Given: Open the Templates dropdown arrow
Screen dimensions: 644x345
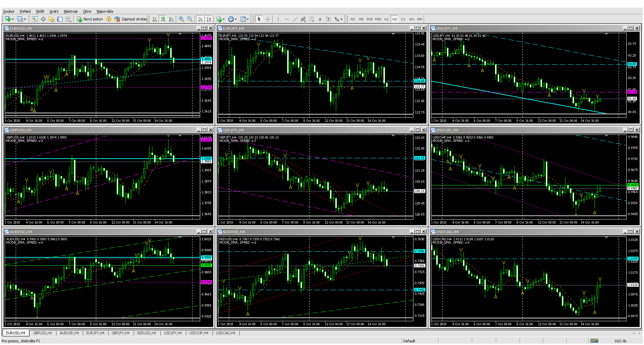Looking at the screenshot, I should (248, 19).
